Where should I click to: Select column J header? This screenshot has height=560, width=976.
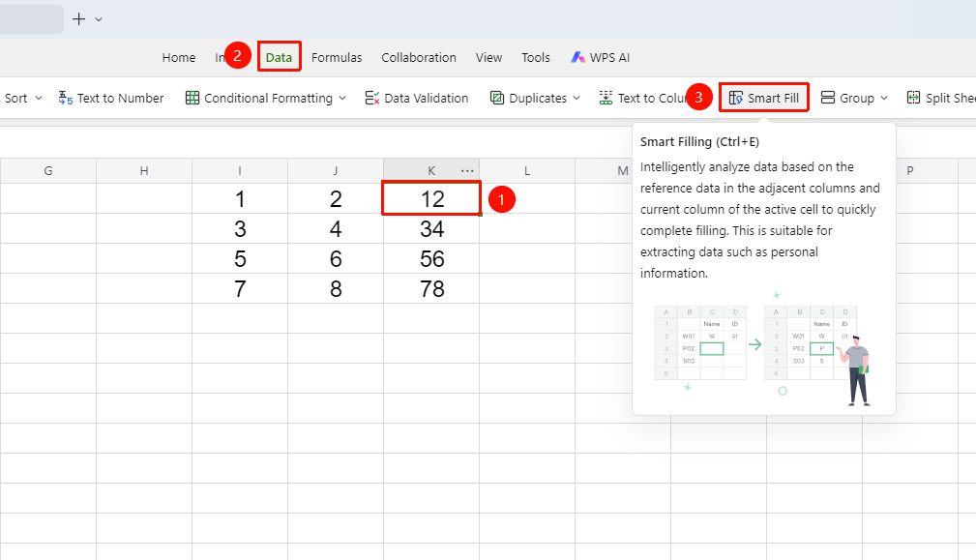click(336, 171)
